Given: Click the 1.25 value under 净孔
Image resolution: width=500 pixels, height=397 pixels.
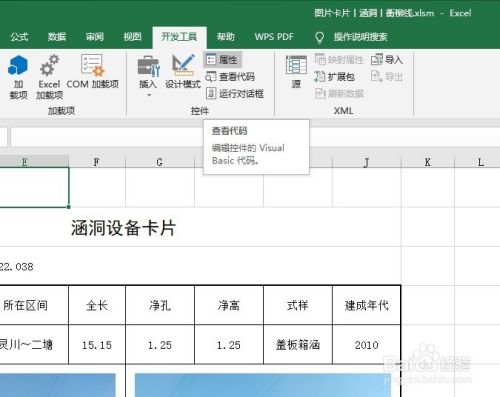Looking at the screenshot, I should click(x=160, y=344).
